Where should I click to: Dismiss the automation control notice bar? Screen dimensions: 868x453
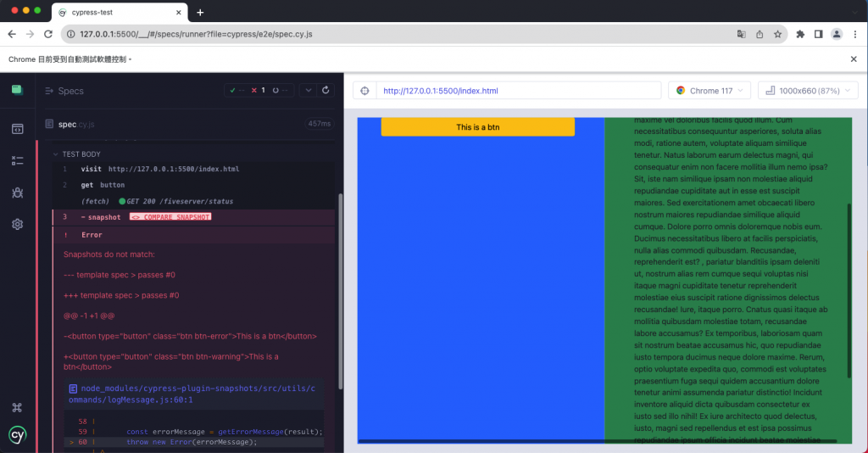(x=854, y=59)
